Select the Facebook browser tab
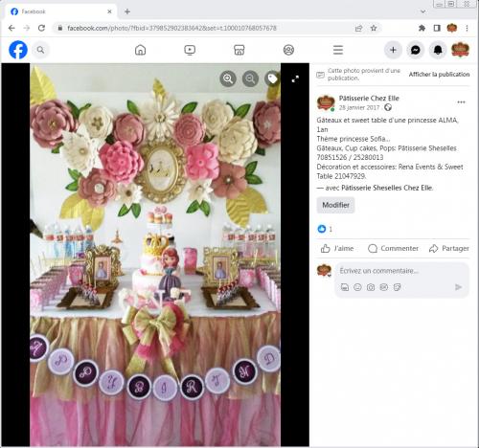This screenshot has height=448, width=479. point(60,11)
